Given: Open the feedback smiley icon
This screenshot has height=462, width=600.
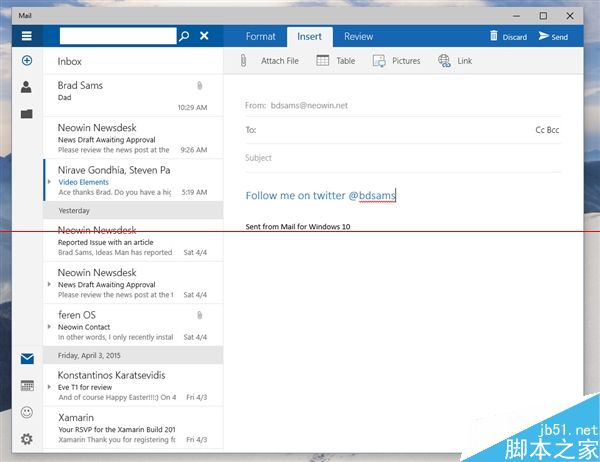Looking at the screenshot, I should (x=26, y=412).
